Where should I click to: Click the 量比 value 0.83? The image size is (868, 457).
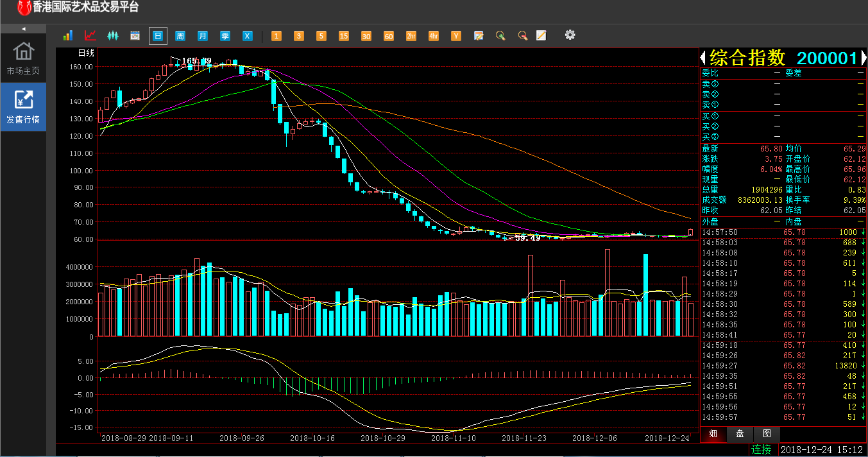[x=857, y=189]
